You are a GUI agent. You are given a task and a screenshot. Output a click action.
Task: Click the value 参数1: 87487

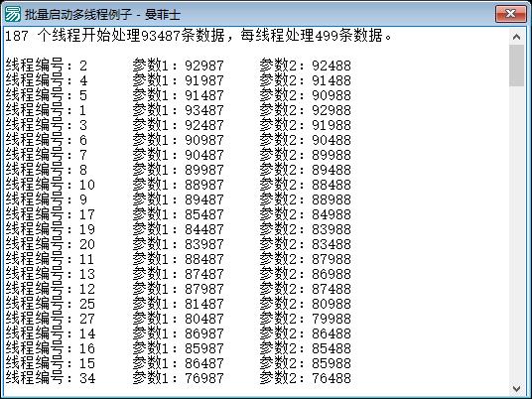(x=178, y=274)
